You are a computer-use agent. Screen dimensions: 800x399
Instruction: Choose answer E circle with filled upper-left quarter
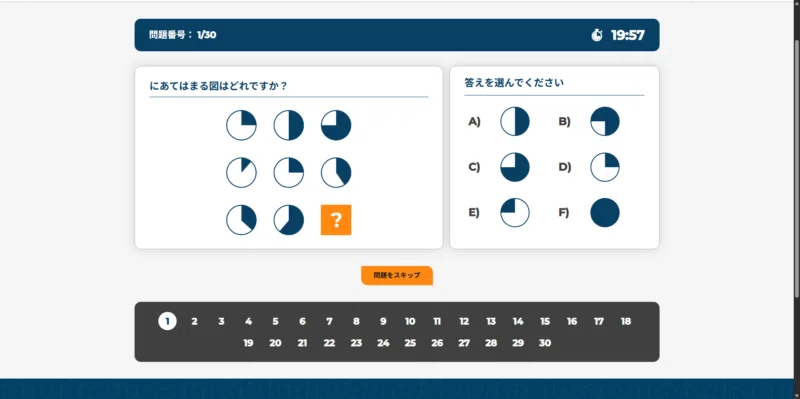point(515,213)
